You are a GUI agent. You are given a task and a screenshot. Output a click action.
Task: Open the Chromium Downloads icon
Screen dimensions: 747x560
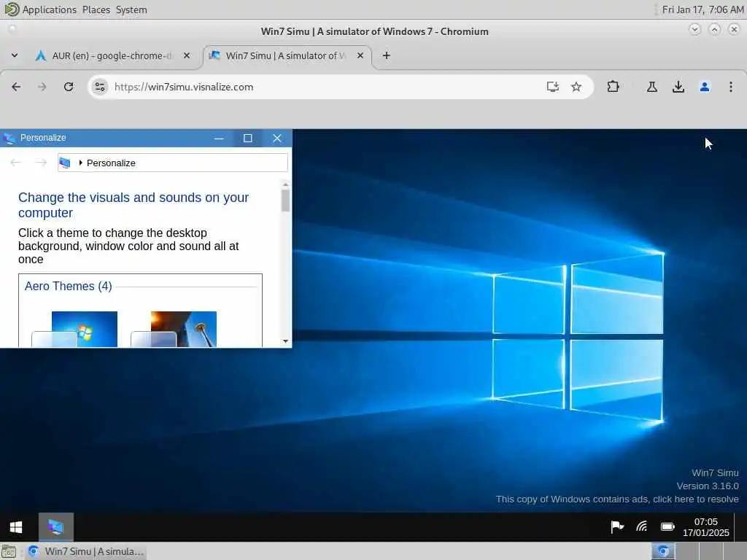(678, 87)
